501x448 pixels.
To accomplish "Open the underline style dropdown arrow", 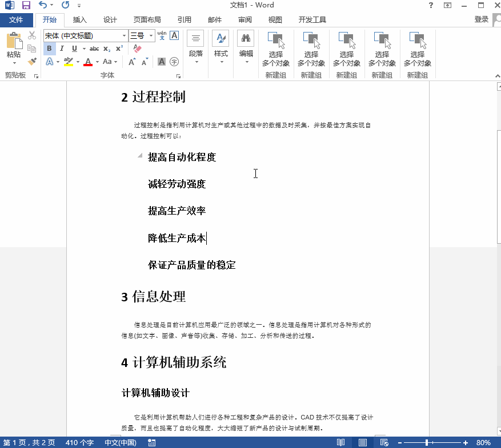I will pos(84,49).
